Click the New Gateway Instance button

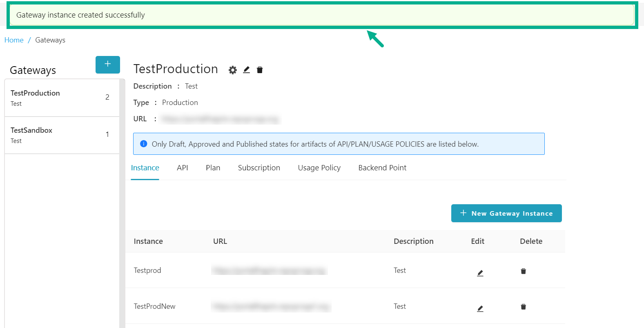point(506,213)
